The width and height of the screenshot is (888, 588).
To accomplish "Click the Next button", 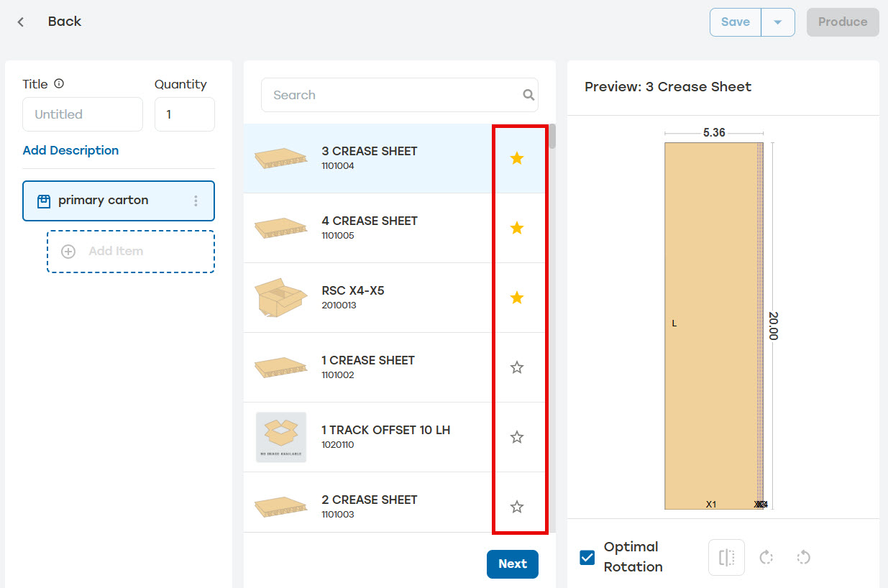I will pyautogui.click(x=512, y=564).
